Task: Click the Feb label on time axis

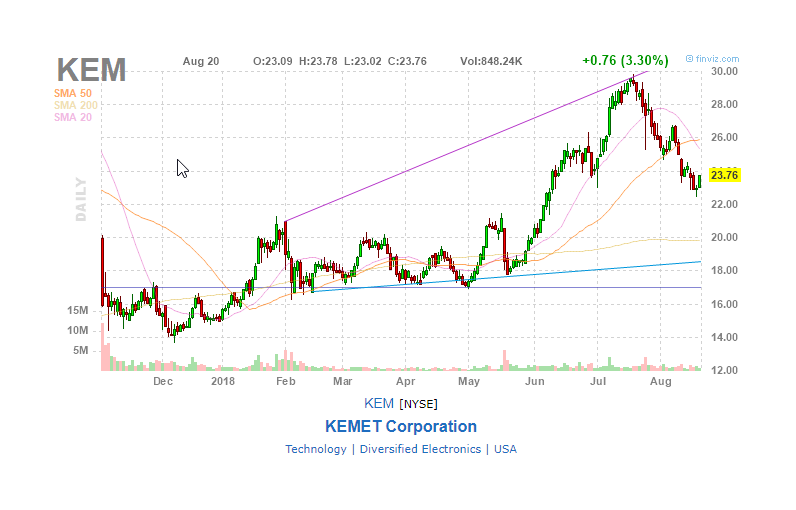Action: [x=285, y=381]
